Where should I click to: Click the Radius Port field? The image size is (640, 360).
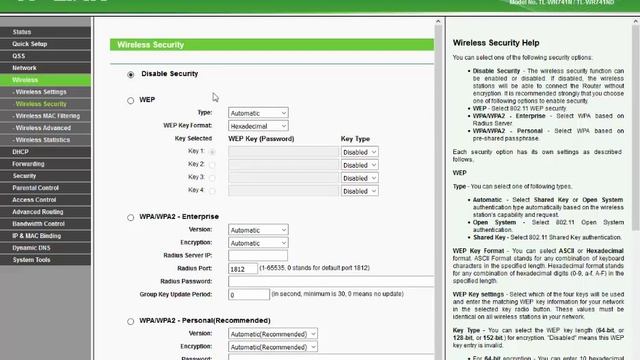[x=243, y=269]
